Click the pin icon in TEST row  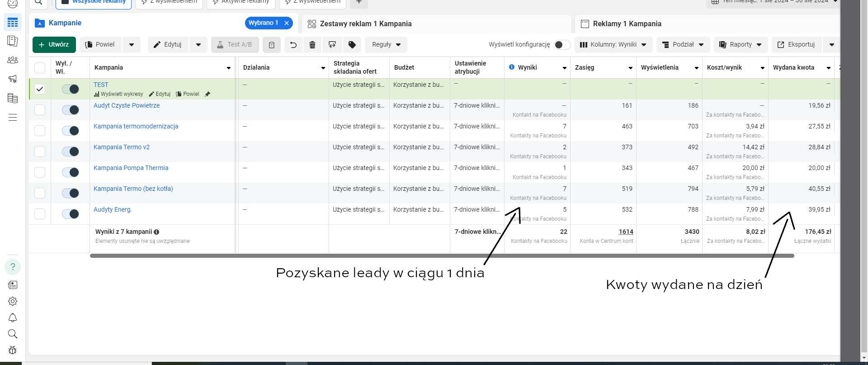point(208,94)
